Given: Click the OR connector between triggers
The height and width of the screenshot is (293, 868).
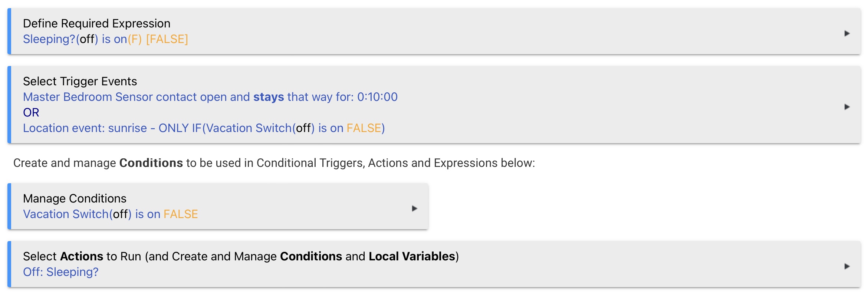Looking at the screenshot, I should point(32,112).
